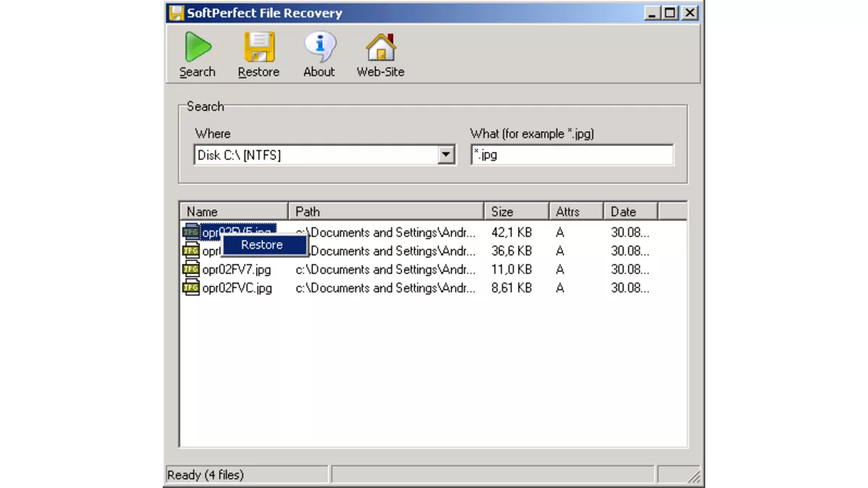Click the Restore floppy disk toolbar icon
The width and height of the screenshot is (868, 488).
(x=258, y=48)
